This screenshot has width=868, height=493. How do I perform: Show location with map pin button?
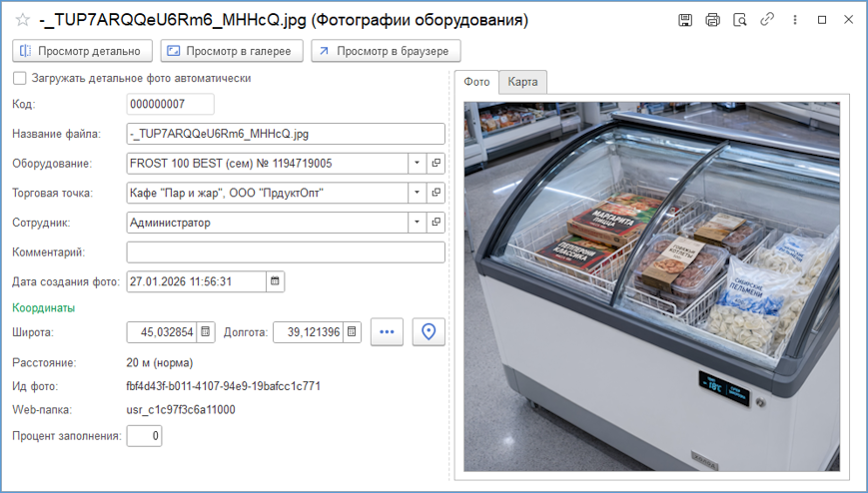pos(429,332)
